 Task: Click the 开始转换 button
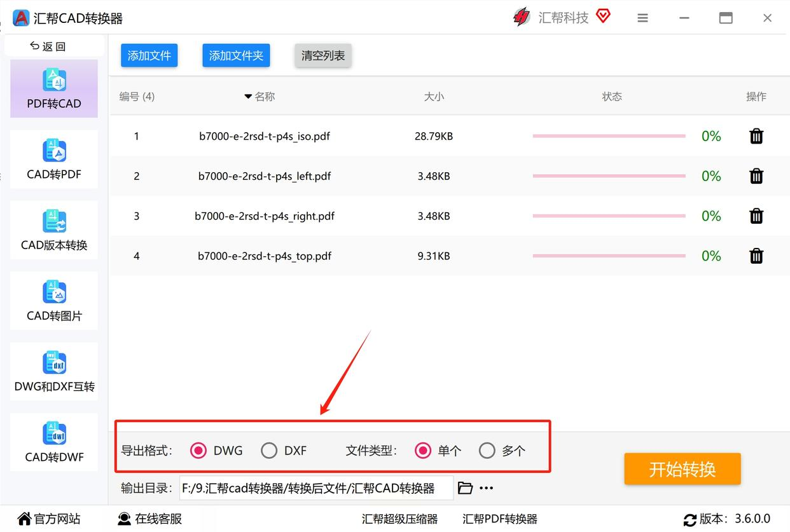[x=683, y=469]
